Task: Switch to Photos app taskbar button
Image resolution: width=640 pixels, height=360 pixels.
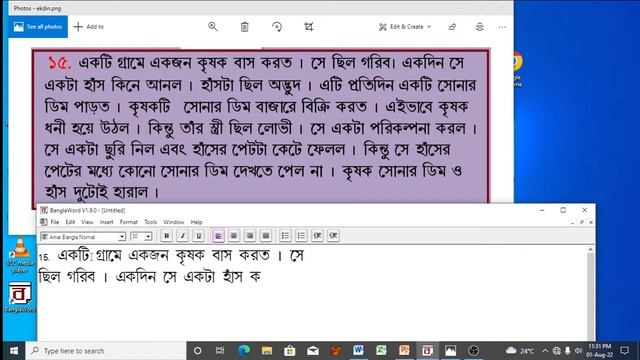Action: coord(451,351)
